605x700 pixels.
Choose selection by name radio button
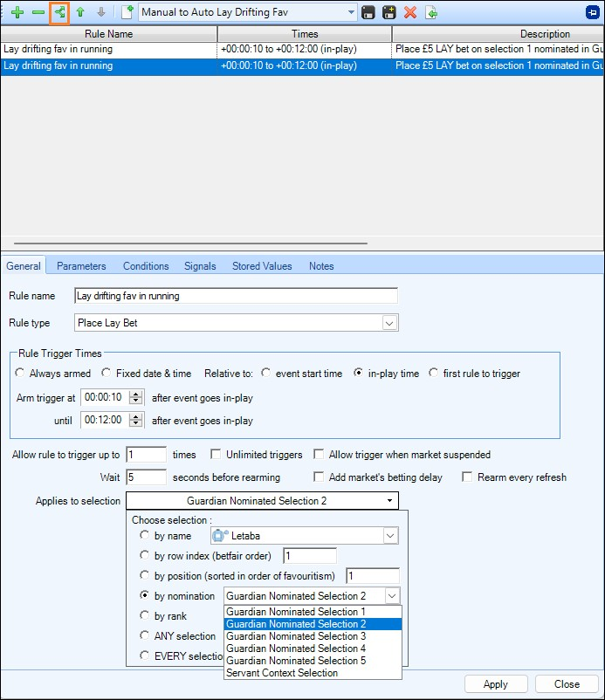pyautogui.click(x=144, y=535)
